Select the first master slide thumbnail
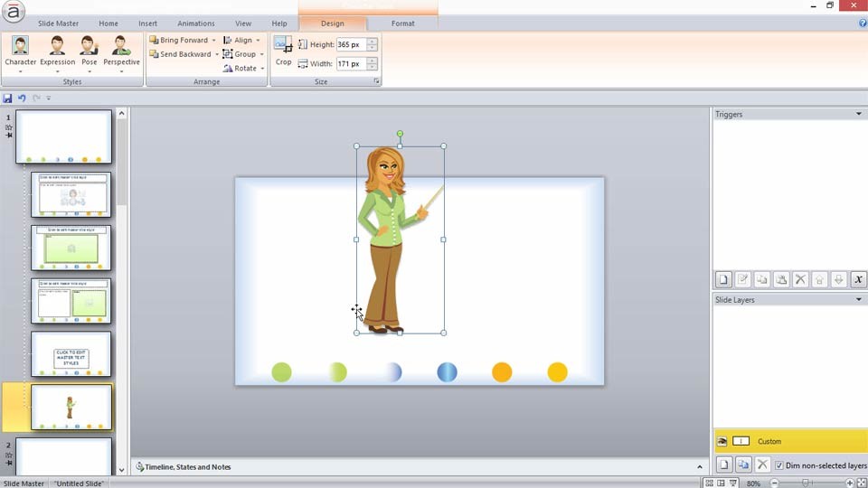The width and height of the screenshot is (868, 488). pos(63,136)
